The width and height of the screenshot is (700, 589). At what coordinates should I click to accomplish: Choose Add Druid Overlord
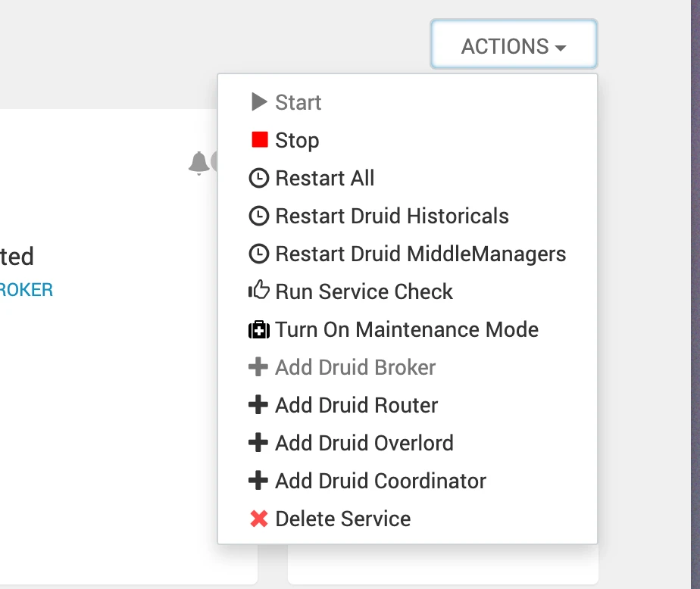pos(407,443)
